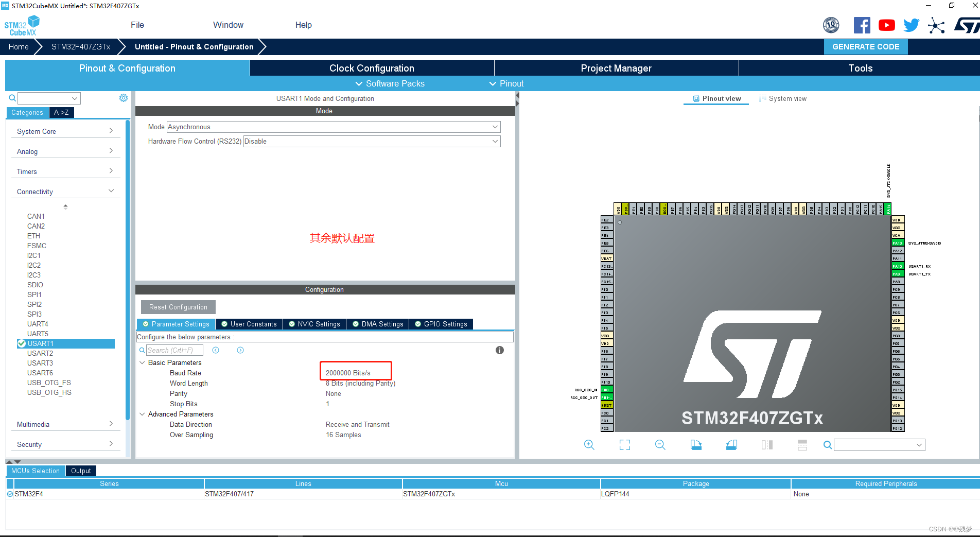
Task: Click the PA9 USART1_TX pin
Action: (897, 274)
